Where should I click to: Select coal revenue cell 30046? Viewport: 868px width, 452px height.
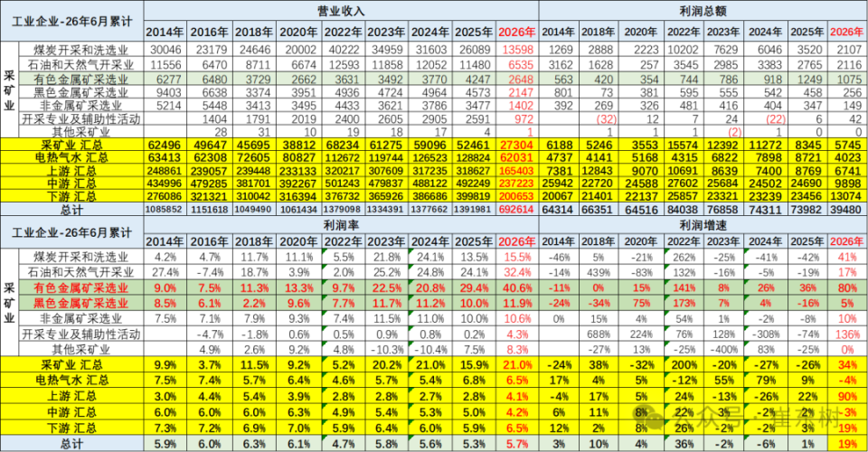[165, 49]
